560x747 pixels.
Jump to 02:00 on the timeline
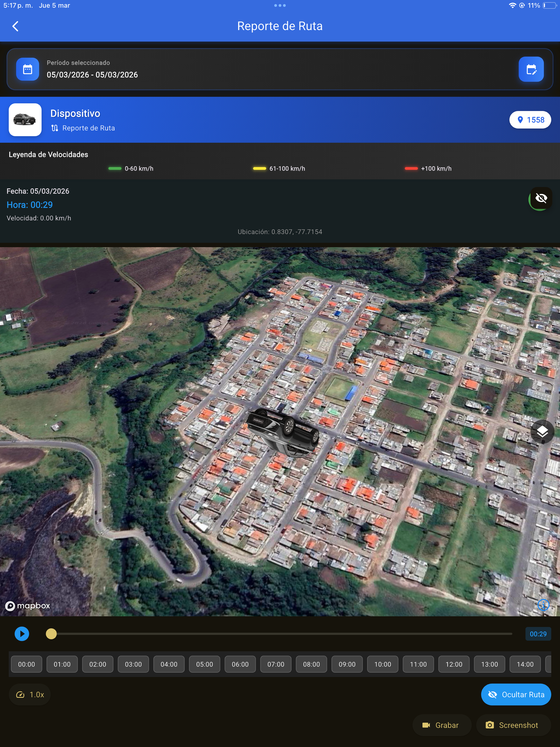tap(98, 664)
